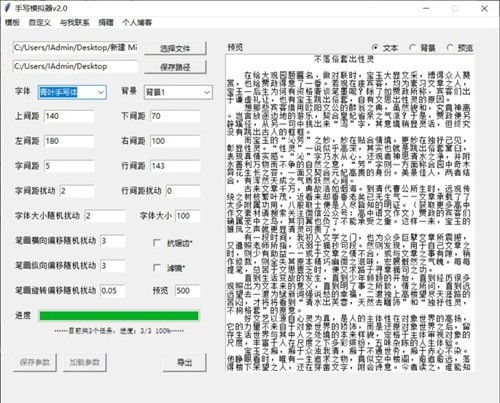
Task: Click the 保存参数 button
Action: point(35,362)
